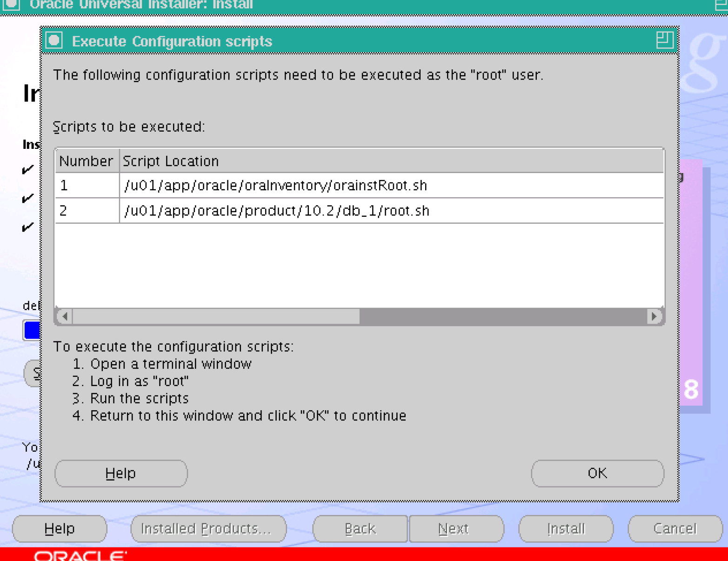
Task: Select the Script Location column header
Action: click(x=391, y=161)
